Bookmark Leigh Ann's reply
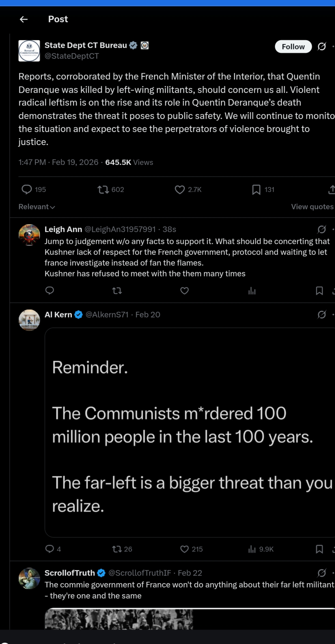335x644 pixels. point(319,291)
